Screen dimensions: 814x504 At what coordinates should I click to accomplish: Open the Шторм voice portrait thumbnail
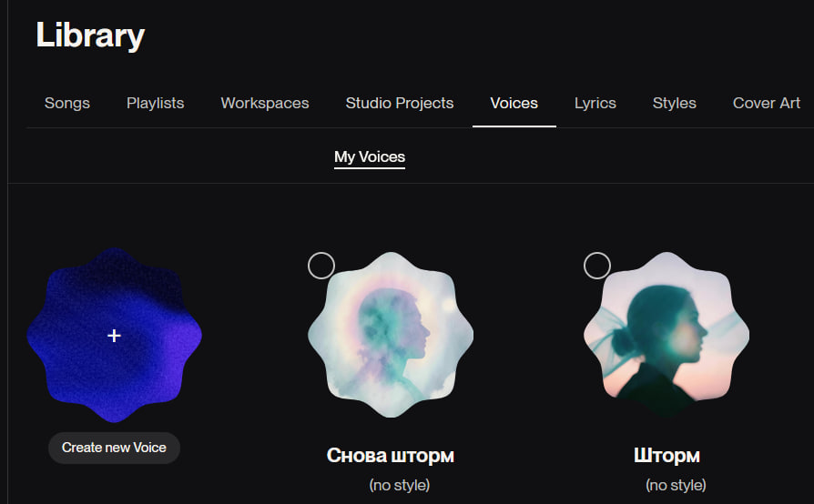tap(666, 335)
